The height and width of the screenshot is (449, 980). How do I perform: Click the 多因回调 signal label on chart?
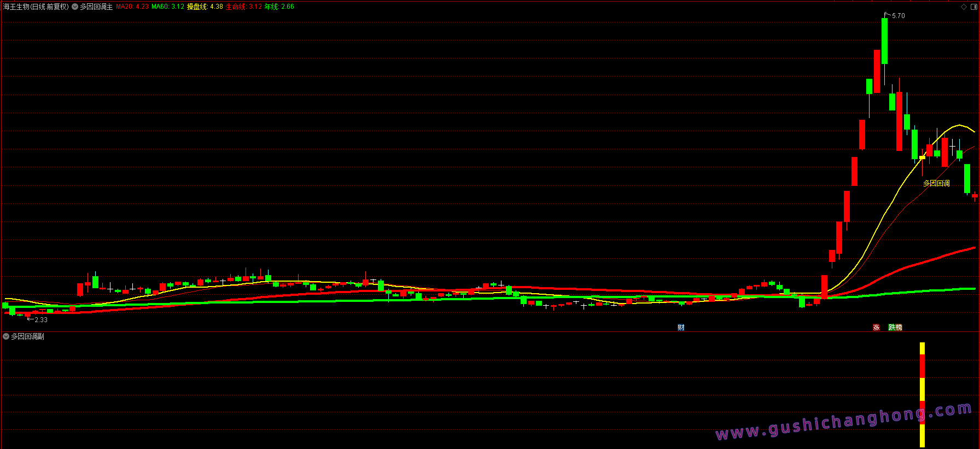click(936, 183)
